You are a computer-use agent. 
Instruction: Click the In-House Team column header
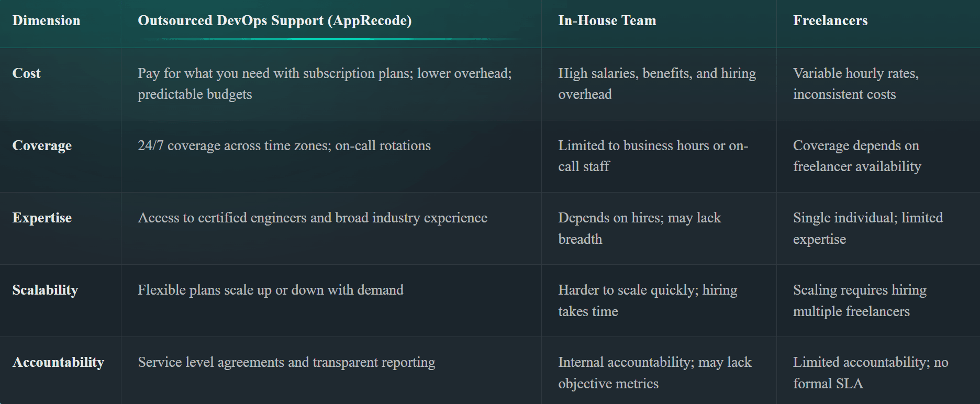click(x=607, y=20)
